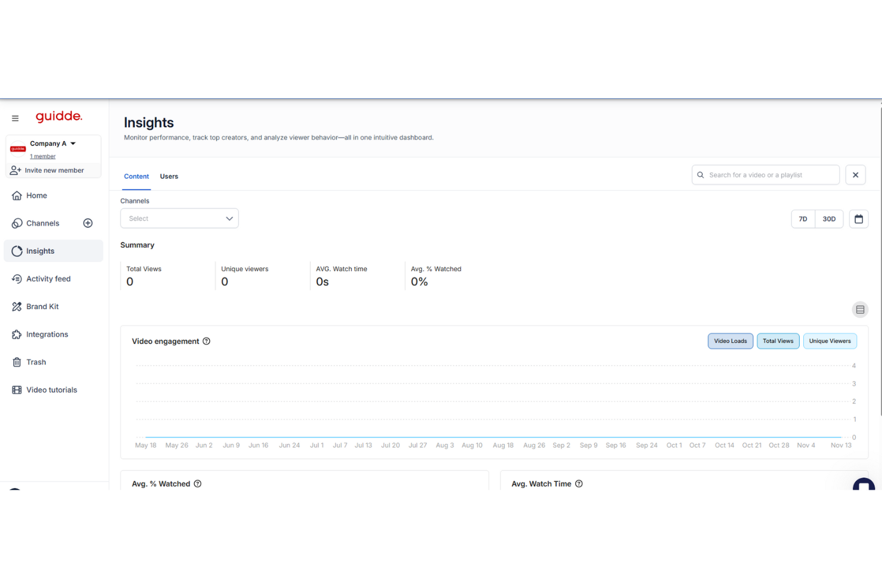Select Insights in sidebar
The width and height of the screenshot is (882, 588).
tap(54, 251)
